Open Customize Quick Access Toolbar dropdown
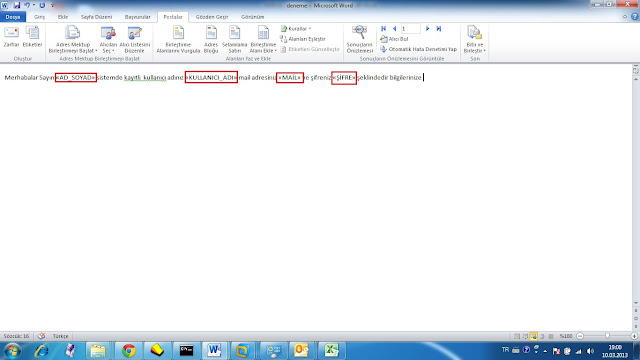 (x=52, y=6)
